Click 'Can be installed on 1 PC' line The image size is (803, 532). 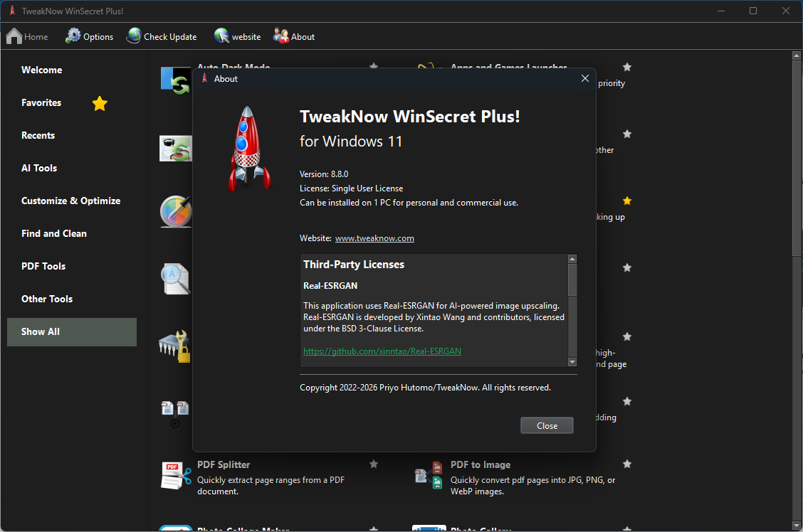409,203
